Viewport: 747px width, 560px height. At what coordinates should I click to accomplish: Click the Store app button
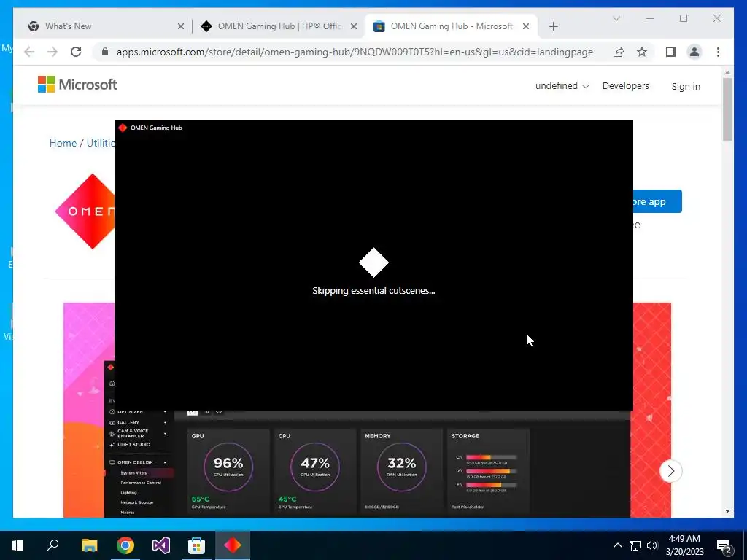[x=657, y=201]
